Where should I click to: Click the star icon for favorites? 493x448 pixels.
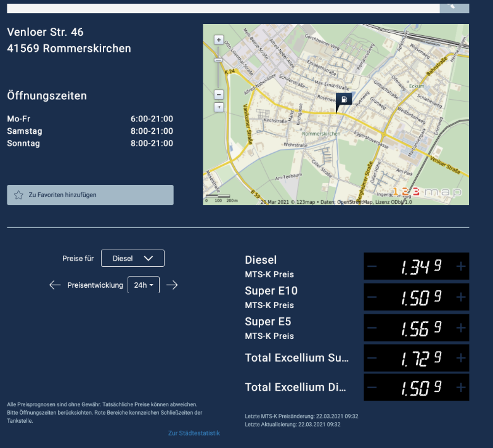tap(18, 195)
